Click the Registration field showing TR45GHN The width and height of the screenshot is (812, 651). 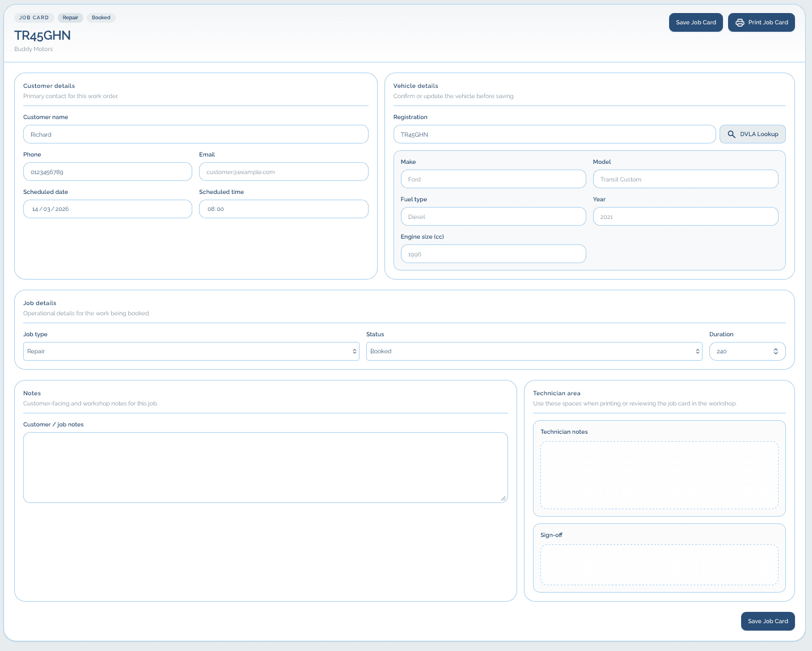click(554, 134)
